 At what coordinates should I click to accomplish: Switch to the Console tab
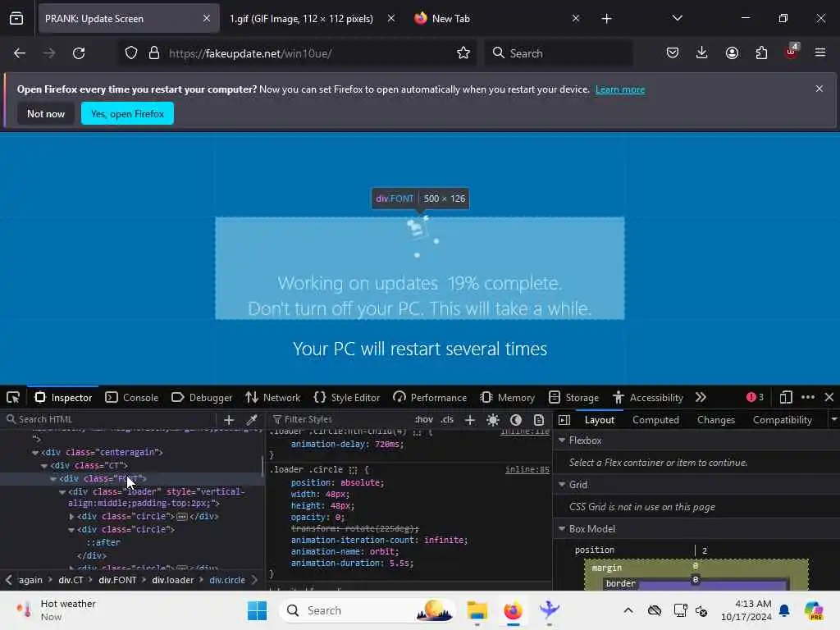tap(132, 398)
